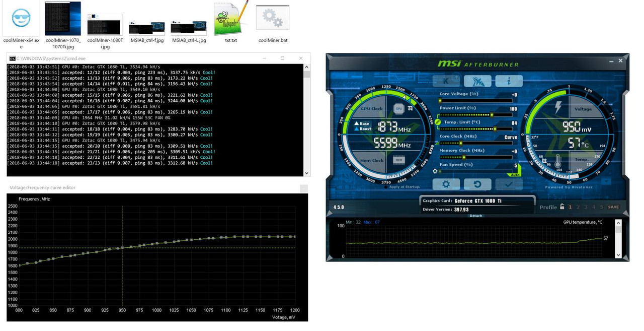
Task: Click the MEM chip icon beside Mem Clock
Action: pyautogui.click(x=398, y=160)
